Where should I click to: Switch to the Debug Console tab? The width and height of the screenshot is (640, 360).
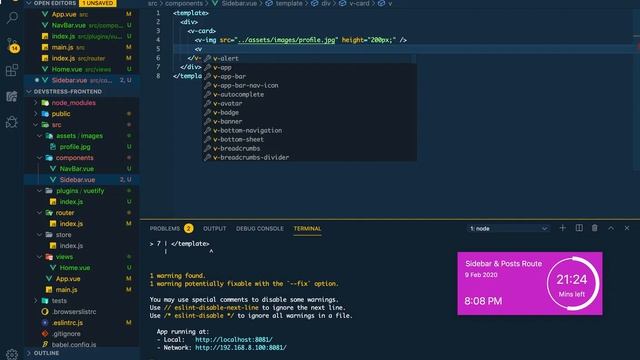[x=260, y=229]
